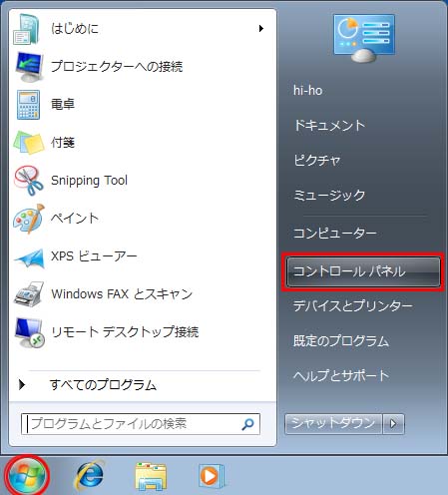The width and height of the screenshot is (448, 495).
Task: Open Internet Explorer from the taskbar
Action: click(x=89, y=476)
